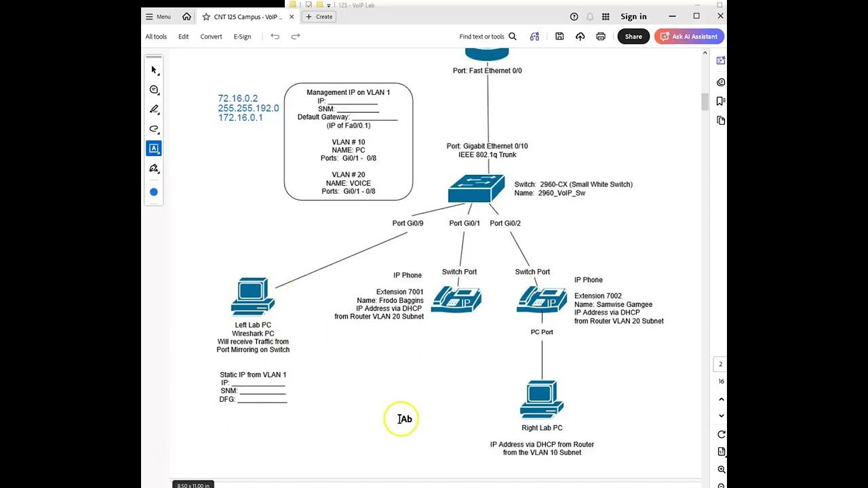This screenshot has height=488, width=868.
Task: Open the Adobe apps grid
Action: click(x=606, y=16)
